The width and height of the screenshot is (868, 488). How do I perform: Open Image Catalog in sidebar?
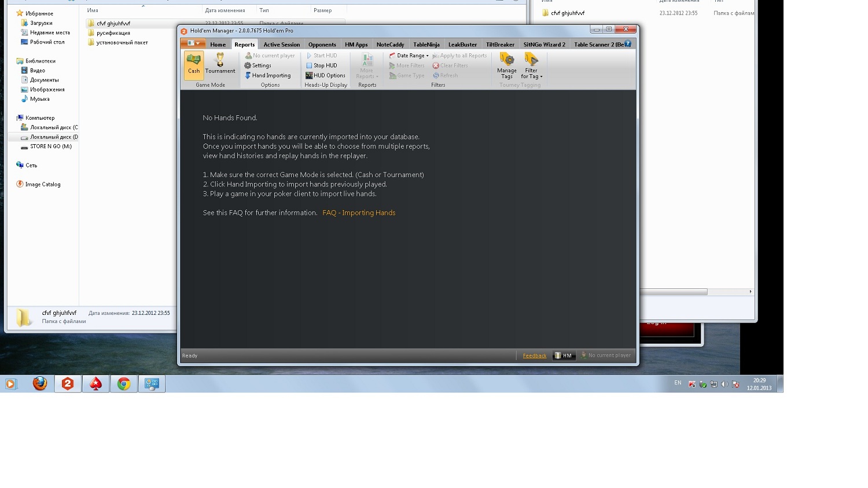[x=42, y=184]
